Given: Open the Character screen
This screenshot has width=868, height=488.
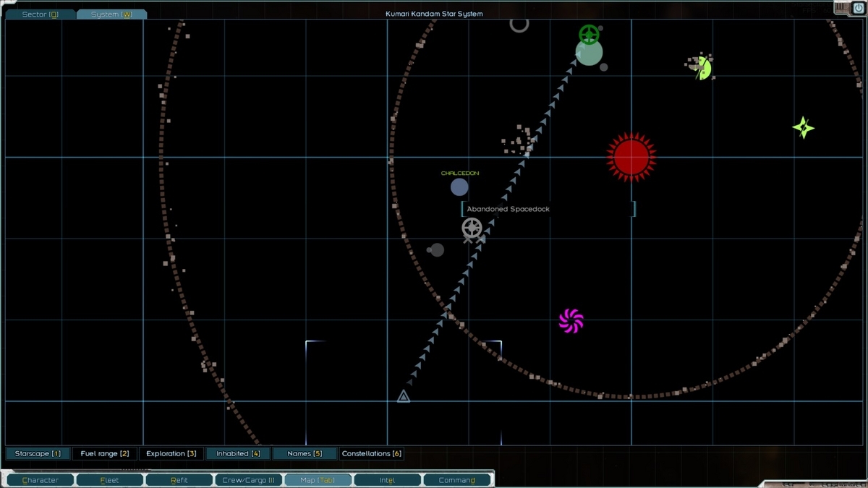Looking at the screenshot, I should click(x=40, y=480).
